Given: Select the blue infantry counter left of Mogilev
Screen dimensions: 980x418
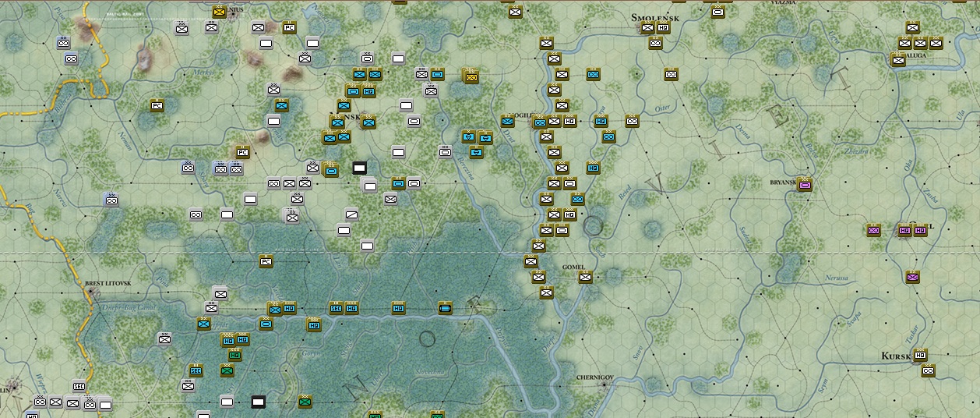Looking at the screenshot, I should point(507,122).
